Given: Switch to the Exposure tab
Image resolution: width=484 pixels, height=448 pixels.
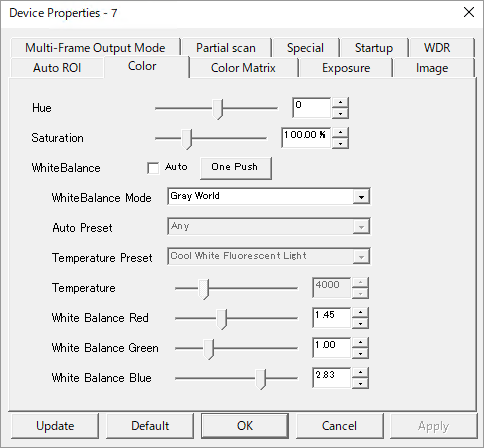Looking at the screenshot, I should 346,68.
